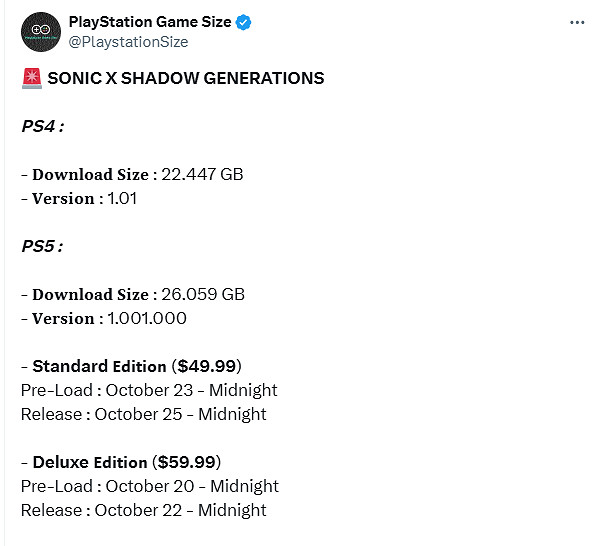Click the red siren emoji
The height and width of the screenshot is (546, 602).
[x=31, y=78]
